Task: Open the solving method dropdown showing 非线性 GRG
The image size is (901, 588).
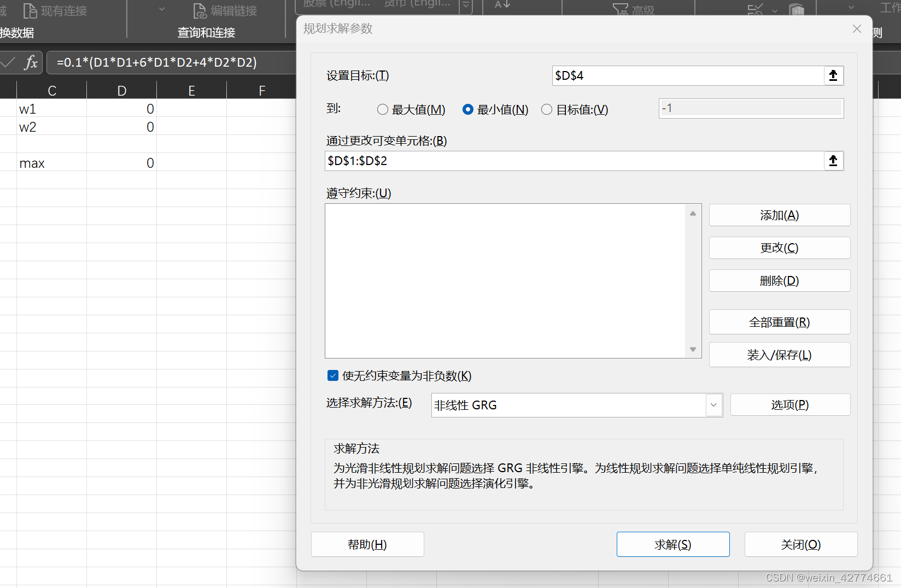Action: (x=713, y=405)
